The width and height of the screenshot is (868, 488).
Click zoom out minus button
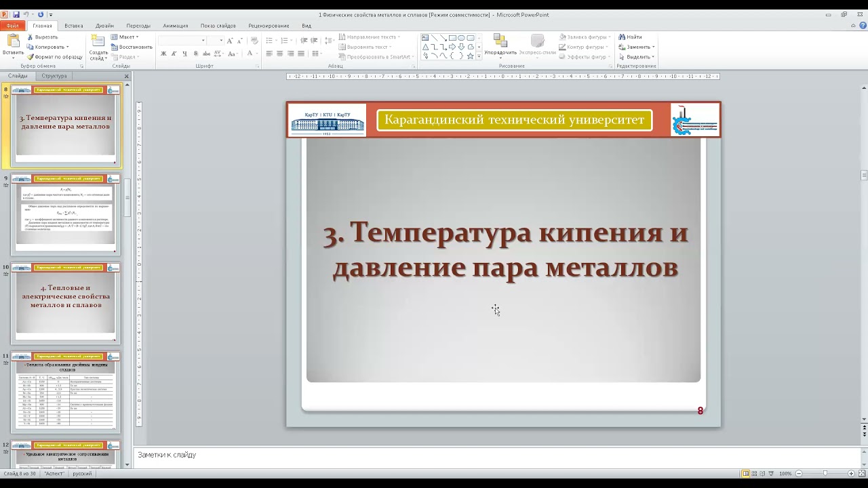coord(799,473)
